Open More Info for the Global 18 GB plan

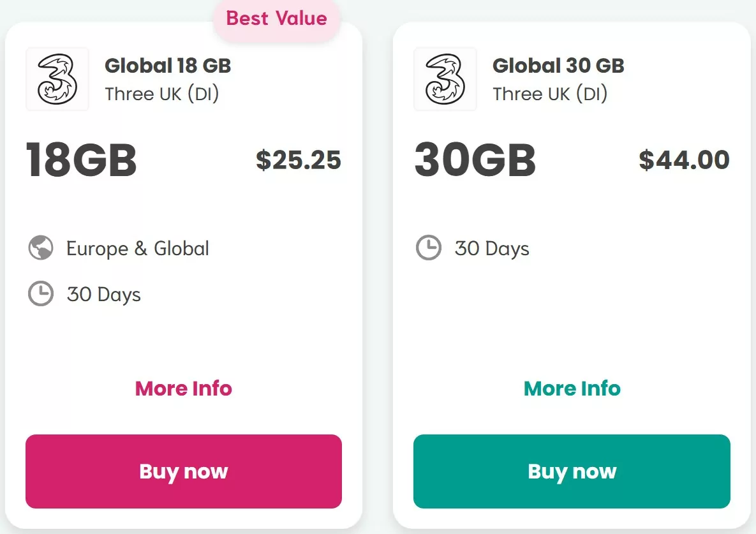point(183,389)
